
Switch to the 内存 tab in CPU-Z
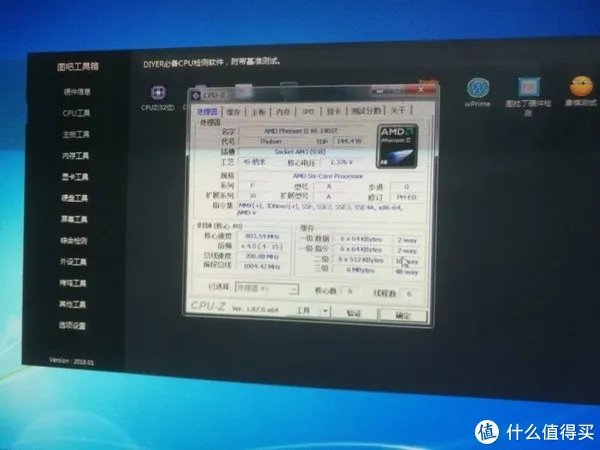tap(283, 112)
